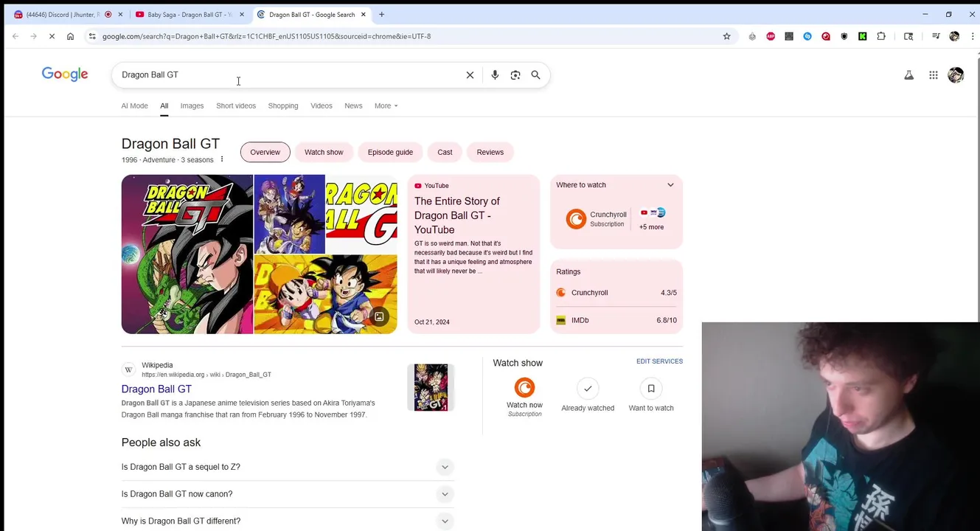Image resolution: width=980 pixels, height=531 pixels.
Task: Open Wikipedia Dragon Ball GT link
Action: click(x=156, y=389)
